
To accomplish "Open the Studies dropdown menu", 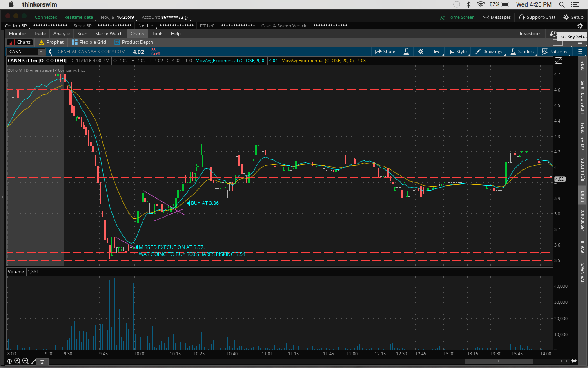I will coord(522,52).
